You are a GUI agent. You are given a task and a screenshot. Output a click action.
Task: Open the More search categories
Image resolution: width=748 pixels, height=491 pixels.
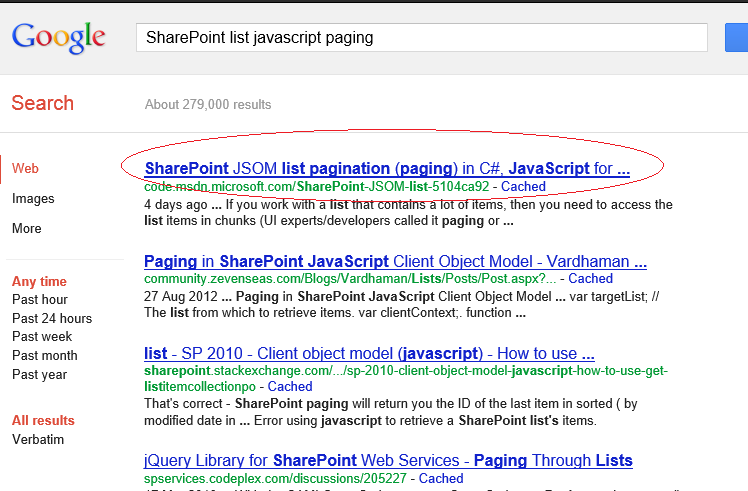coord(27,229)
